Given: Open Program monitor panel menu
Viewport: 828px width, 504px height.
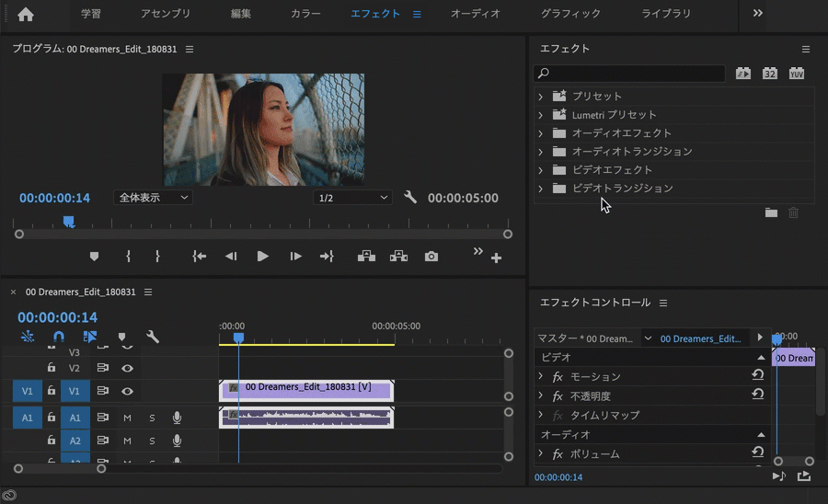Looking at the screenshot, I should click(190, 49).
